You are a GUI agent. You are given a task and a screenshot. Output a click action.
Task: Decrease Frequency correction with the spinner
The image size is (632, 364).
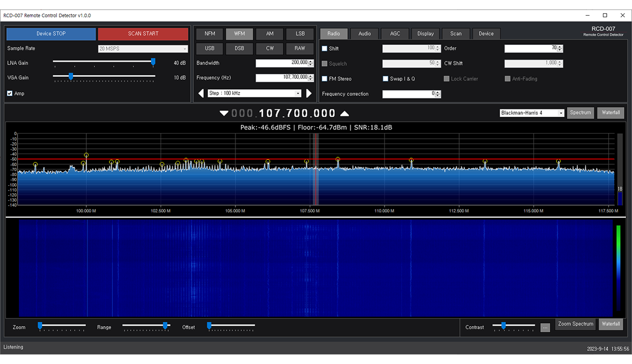coord(438,96)
